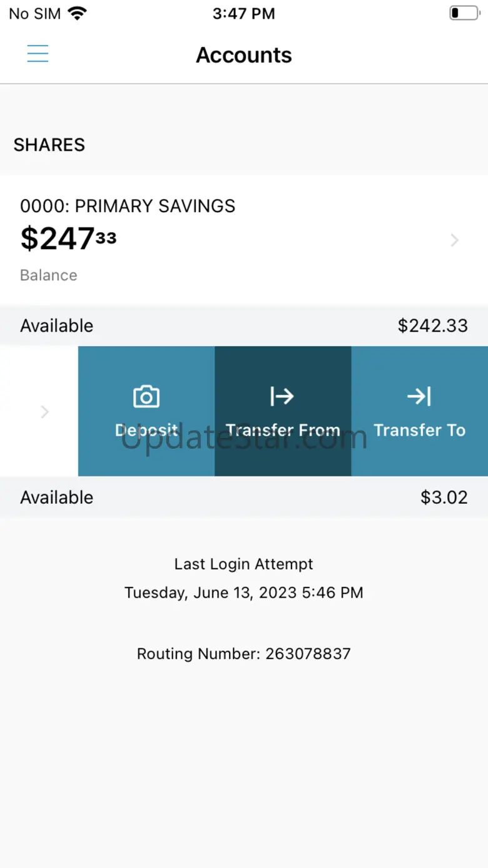This screenshot has width=488, height=868.
Task: Tap the Transfer From arrow icon
Action: click(x=282, y=396)
